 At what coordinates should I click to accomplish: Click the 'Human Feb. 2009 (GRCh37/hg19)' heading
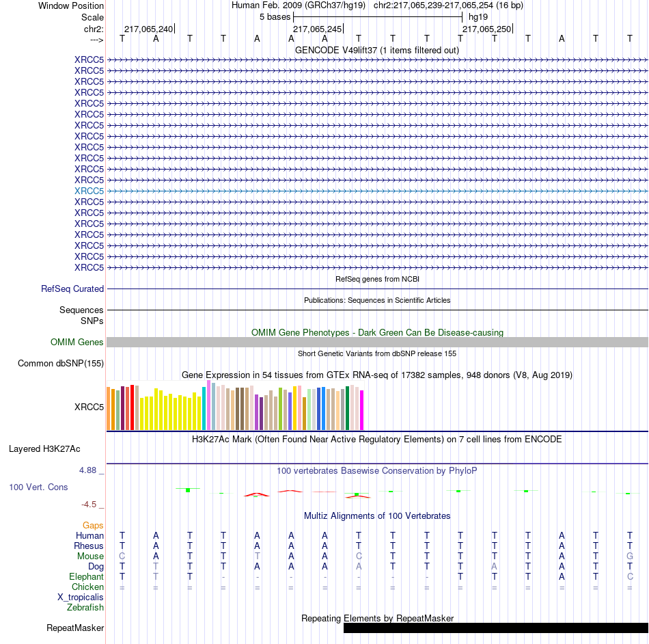tap(299, 5)
